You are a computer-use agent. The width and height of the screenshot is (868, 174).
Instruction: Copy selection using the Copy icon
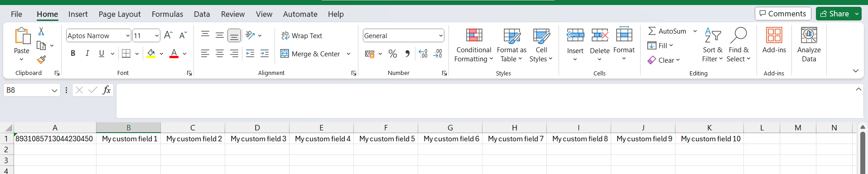[x=41, y=45]
